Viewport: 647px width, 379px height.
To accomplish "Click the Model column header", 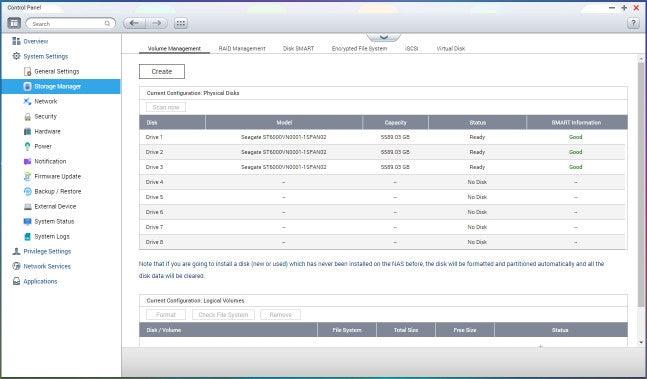I will coord(284,122).
